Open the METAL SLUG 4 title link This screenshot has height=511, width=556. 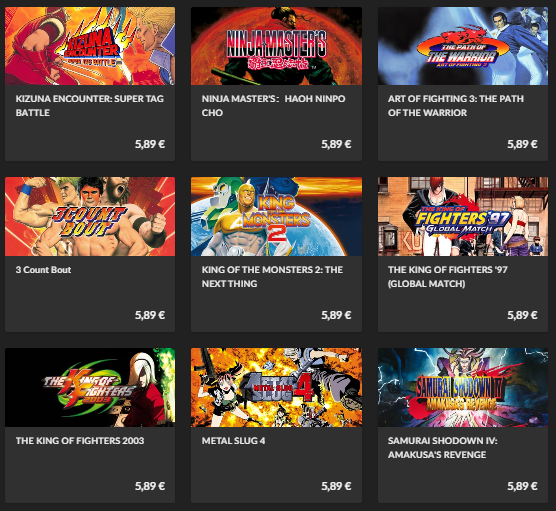coord(233,441)
